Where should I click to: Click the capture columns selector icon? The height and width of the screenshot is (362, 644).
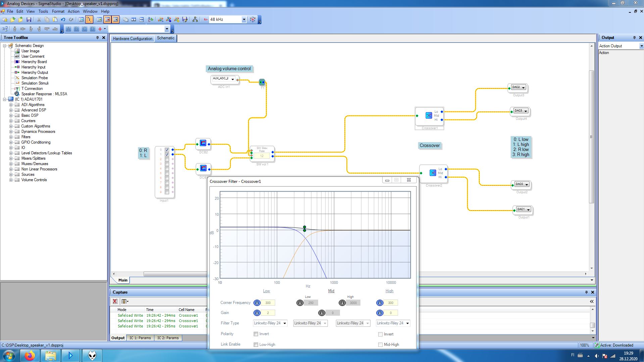pos(125,301)
